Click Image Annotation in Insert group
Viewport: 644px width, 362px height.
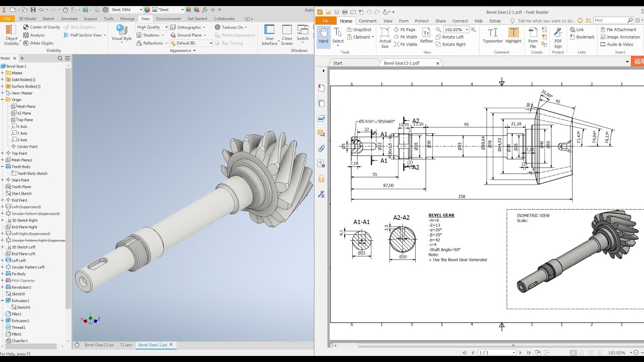pos(620,37)
